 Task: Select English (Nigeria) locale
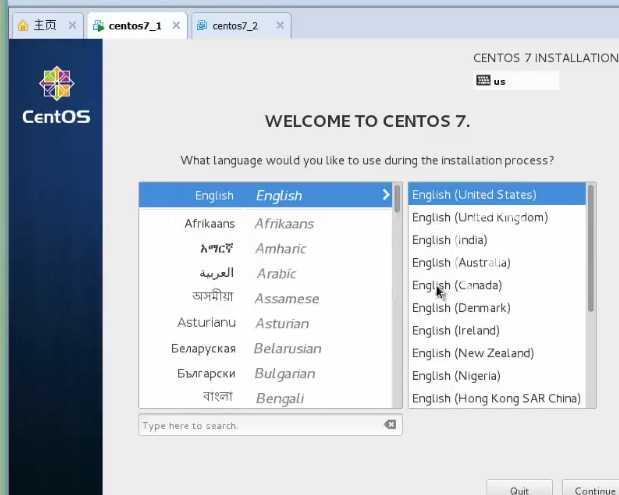(x=497, y=376)
